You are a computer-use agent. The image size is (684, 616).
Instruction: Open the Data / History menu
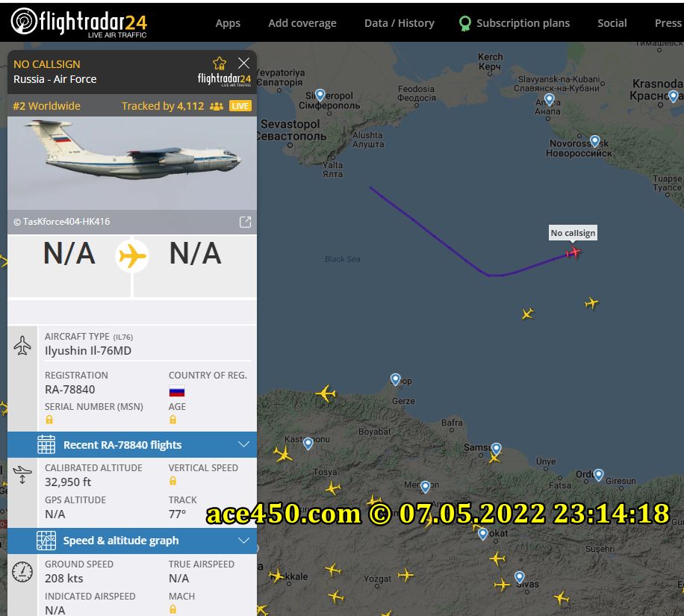point(399,23)
